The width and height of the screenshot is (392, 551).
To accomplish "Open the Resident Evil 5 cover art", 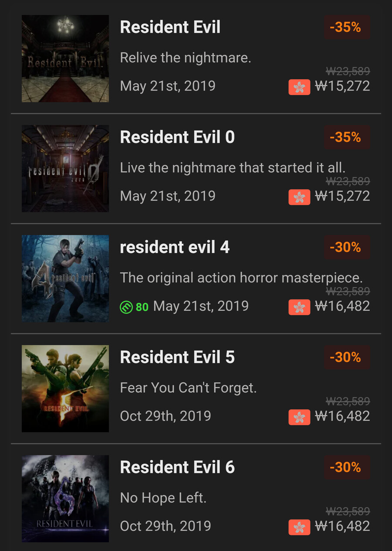I will tap(65, 389).
